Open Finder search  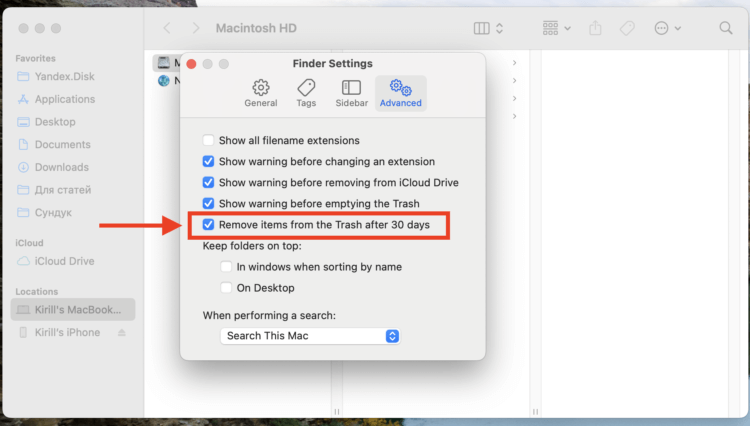point(726,28)
